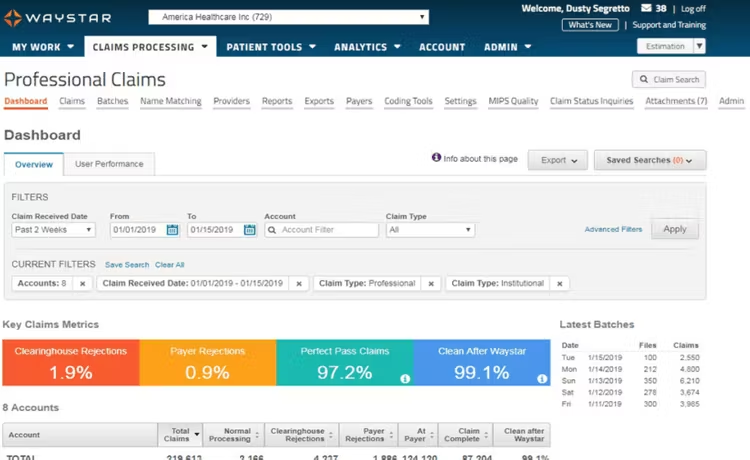Image resolution: width=750 pixels, height=460 pixels.
Task: Open the To date calendar picker
Action: click(249, 230)
